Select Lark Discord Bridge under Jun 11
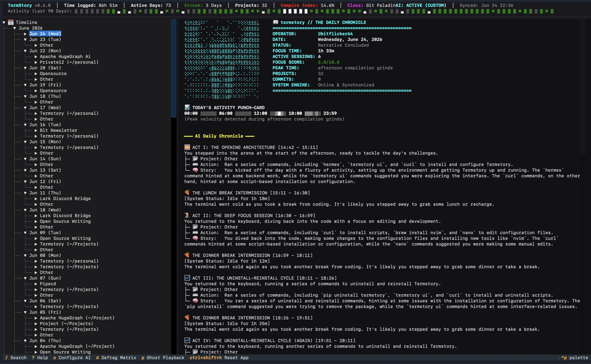 point(65,199)
